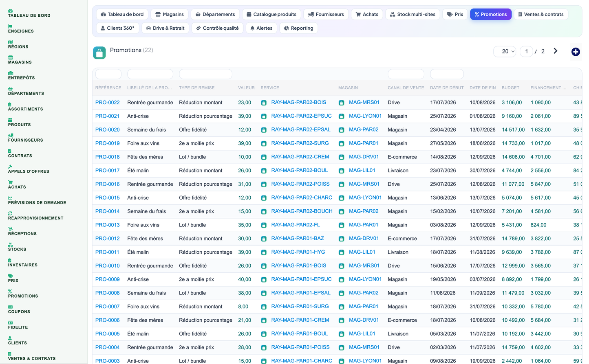
Task: Go to Régions sidebar entry
Action: coord(18,44)
